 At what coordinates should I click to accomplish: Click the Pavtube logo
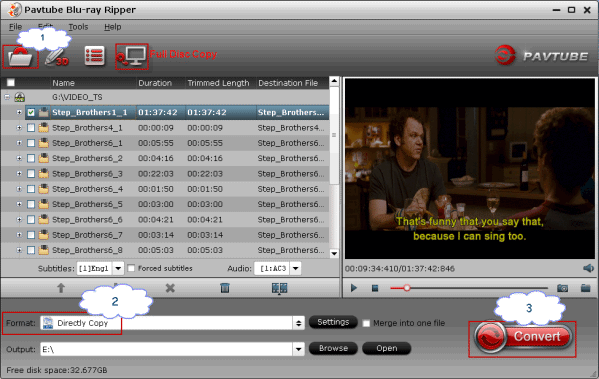(x=541, y=56)
